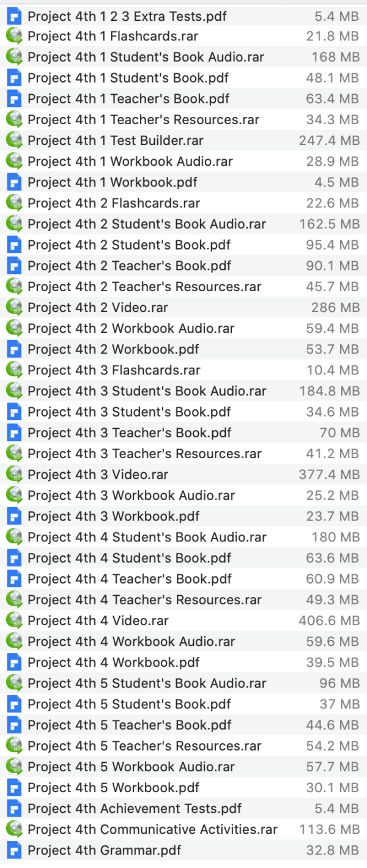
Task: Click the archive icon for Project 4th 4 Video.rar
Action: [x=13, y=621]
